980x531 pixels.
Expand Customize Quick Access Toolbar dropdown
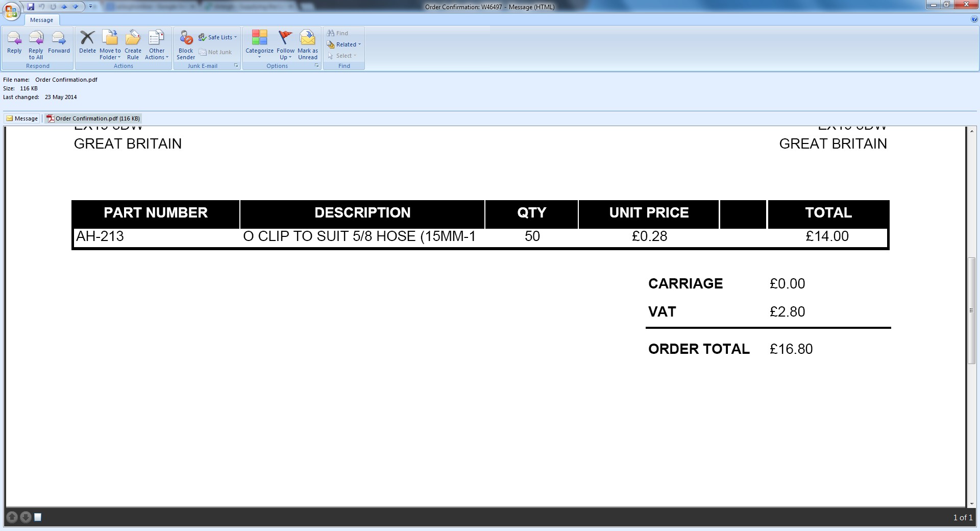(x=91, y=7)
